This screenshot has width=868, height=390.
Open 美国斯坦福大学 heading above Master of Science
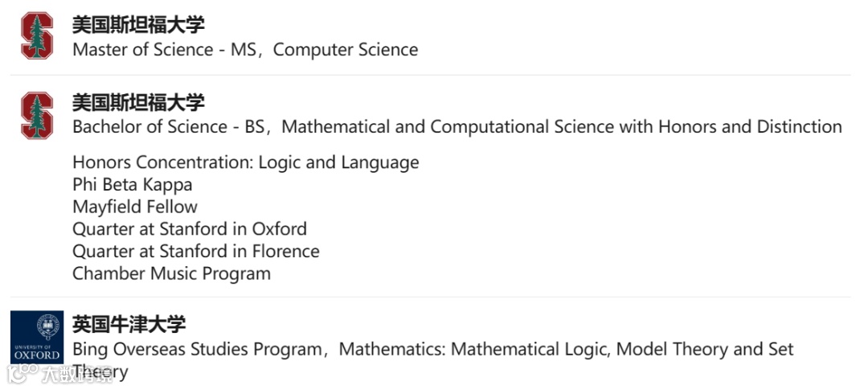[138, 24]
